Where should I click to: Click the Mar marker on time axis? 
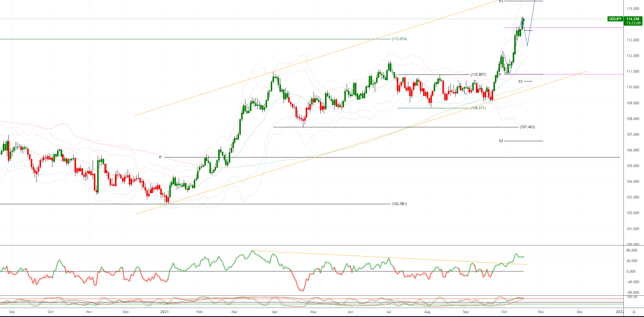(x=234, y=312)
